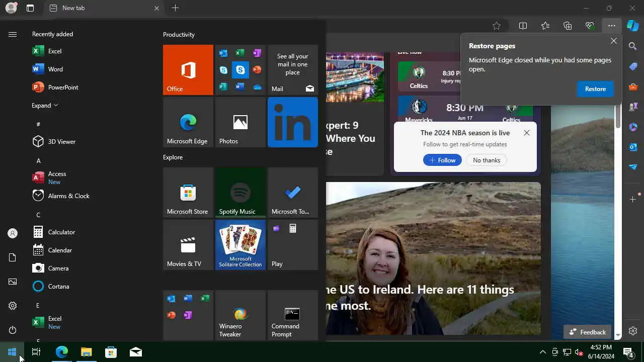Open Word under Recently added
Viewport: 644px width, 362px height.
(91, 69)
